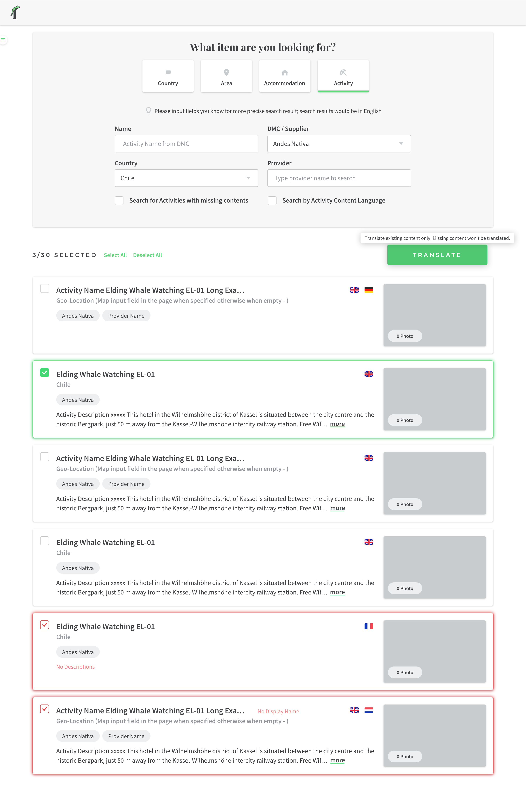Uncheck the green-selected Elding Whale Watching activity

[45, 373]
